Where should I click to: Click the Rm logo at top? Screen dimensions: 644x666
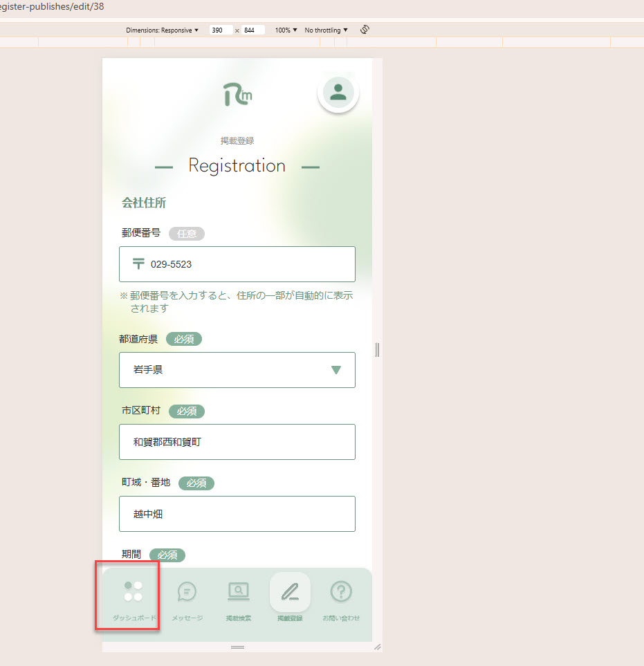coord(237,95)
